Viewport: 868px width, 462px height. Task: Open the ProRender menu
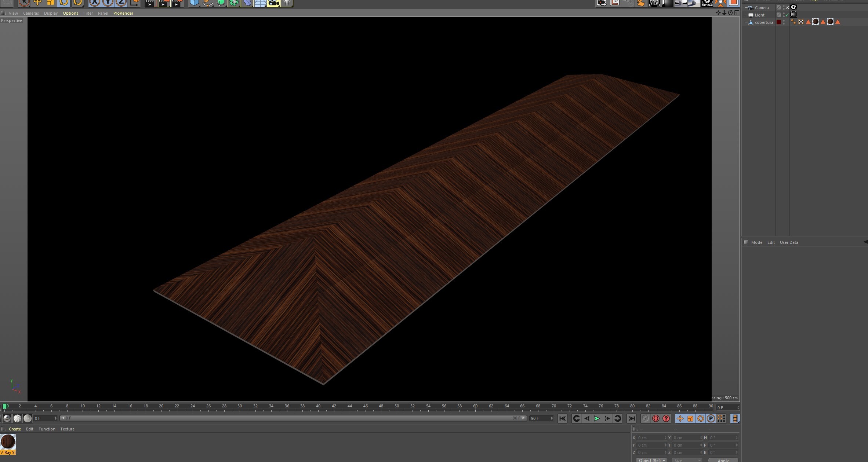click(123, 13)
